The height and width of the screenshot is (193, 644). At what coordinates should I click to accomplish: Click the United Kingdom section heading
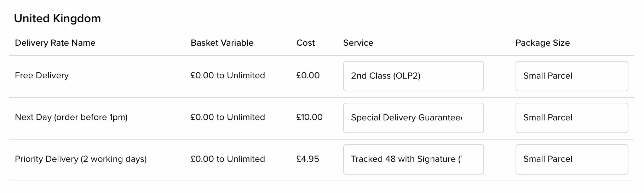(57, 18)
